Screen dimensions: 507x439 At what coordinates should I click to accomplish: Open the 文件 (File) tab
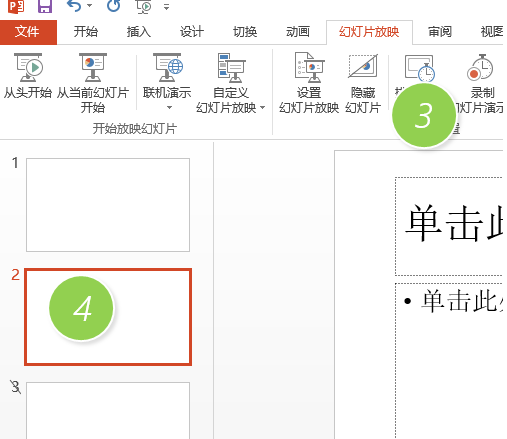pos(28,32)
